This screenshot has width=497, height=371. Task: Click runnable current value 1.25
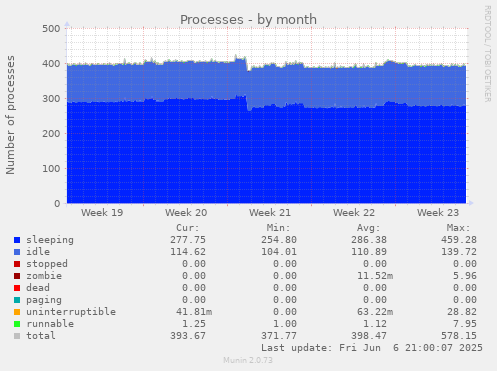pos(194,324)
